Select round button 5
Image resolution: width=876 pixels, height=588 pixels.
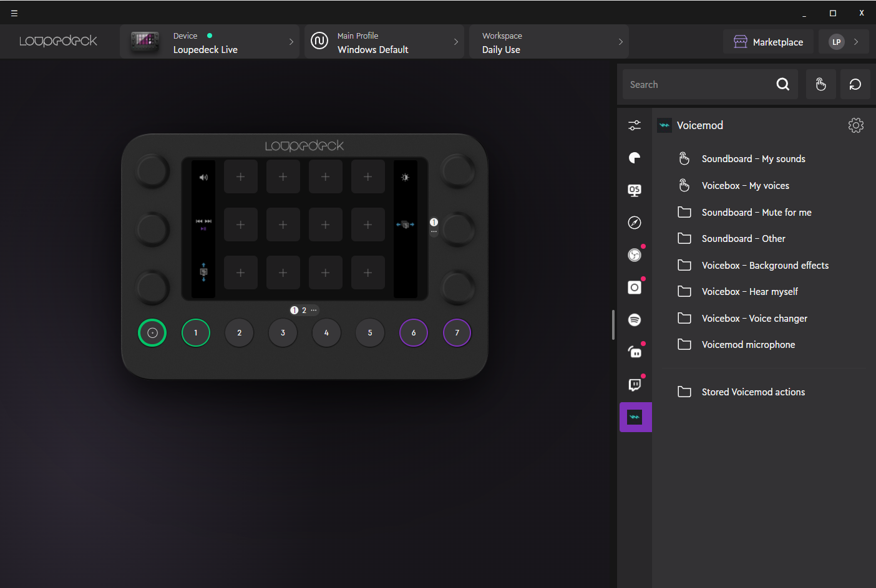coord(370,333)
